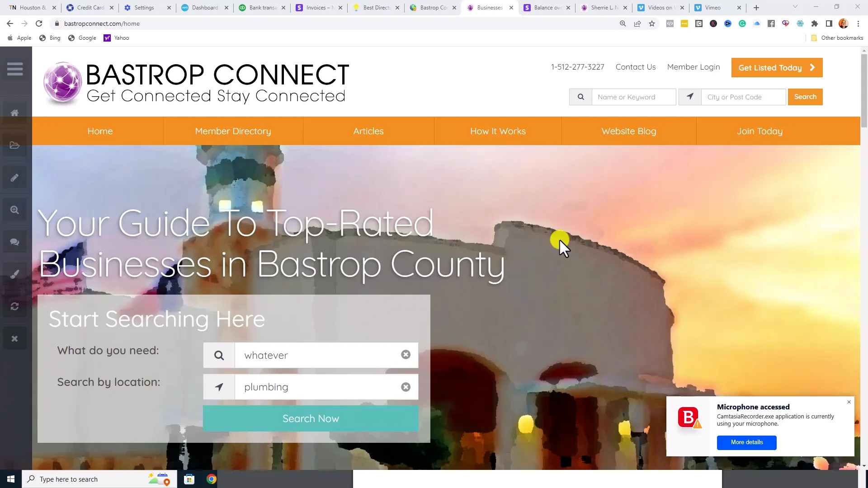The width and height of the screenshot is (868, 488).
Task: Click the Bastrop Connect logo
Action: [x=196, y=84]
